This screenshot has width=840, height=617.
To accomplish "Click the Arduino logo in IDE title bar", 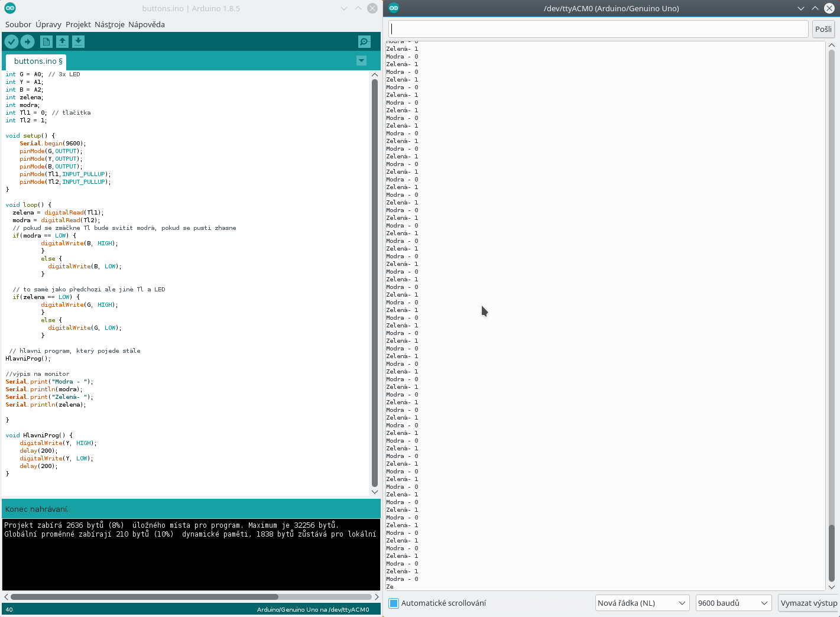I will 10,8.
